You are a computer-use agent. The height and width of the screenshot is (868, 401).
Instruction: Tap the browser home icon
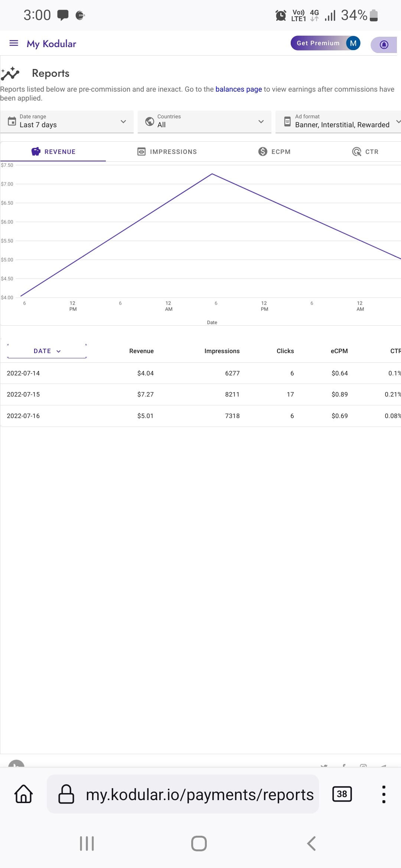pos(24,794)
